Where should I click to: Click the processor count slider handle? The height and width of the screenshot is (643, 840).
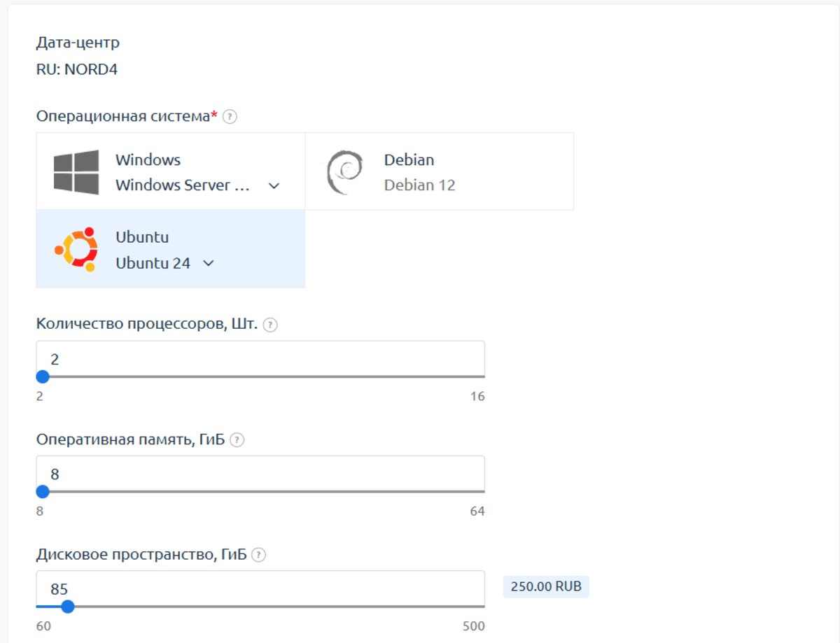43,376
